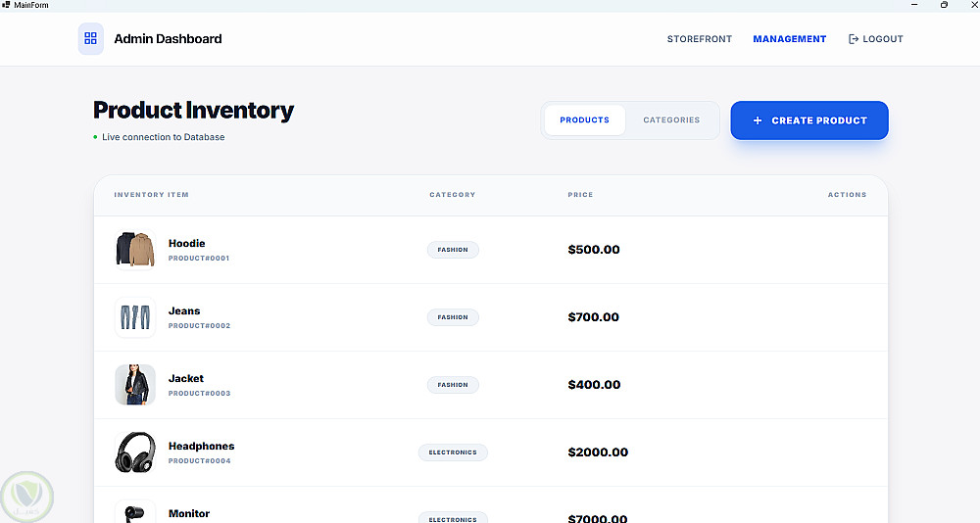This screenshot has height=523, width=980.
Task: Click the Electronics tag in Monitor row
Action: click(453, 518)
